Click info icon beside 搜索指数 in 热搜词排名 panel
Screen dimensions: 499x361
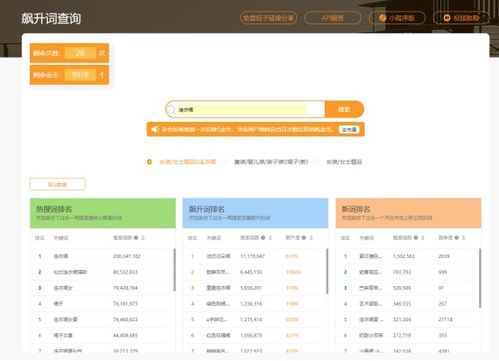136,238
